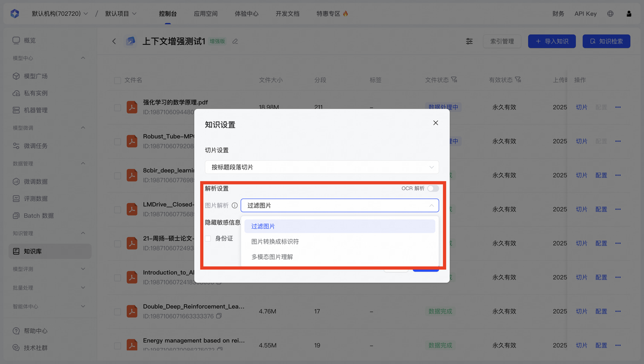Open the 按标题段落切片 slicing dropdown

click(321, 167)
